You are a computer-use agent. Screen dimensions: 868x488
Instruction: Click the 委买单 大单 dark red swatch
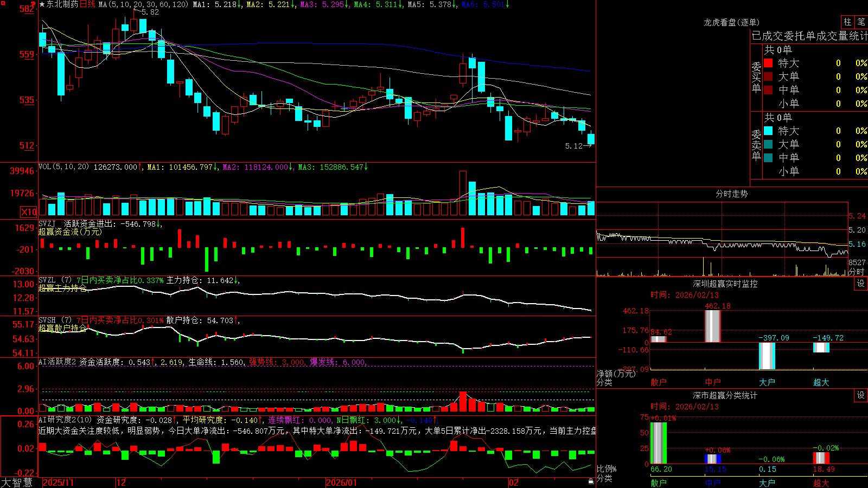[768, 76]
